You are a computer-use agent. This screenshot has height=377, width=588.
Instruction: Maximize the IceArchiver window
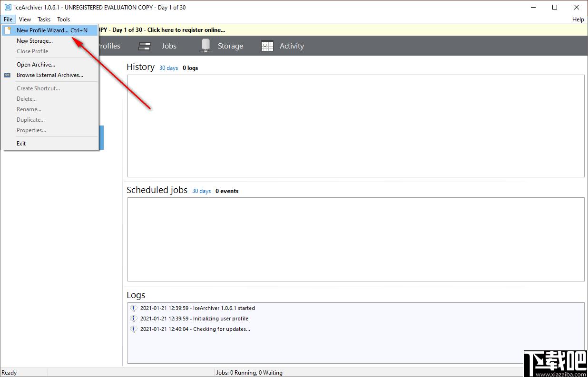(x=555, y=7)
